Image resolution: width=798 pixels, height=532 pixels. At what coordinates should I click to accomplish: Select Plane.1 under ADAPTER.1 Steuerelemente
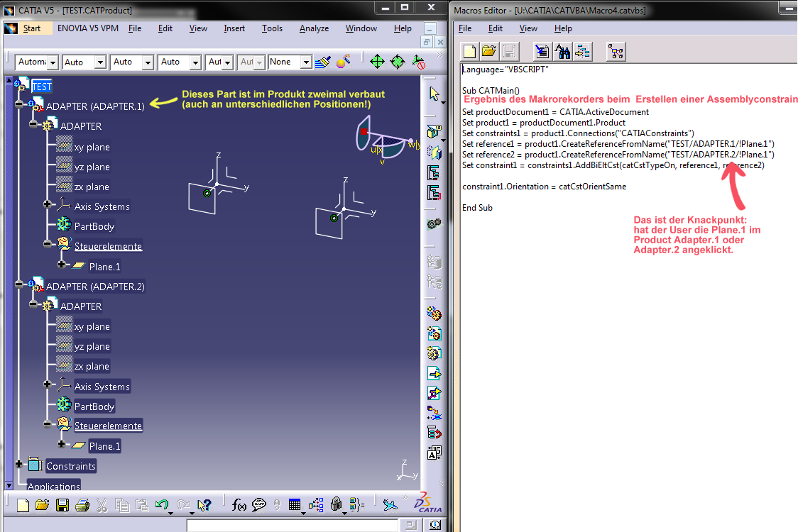[104, 267]
